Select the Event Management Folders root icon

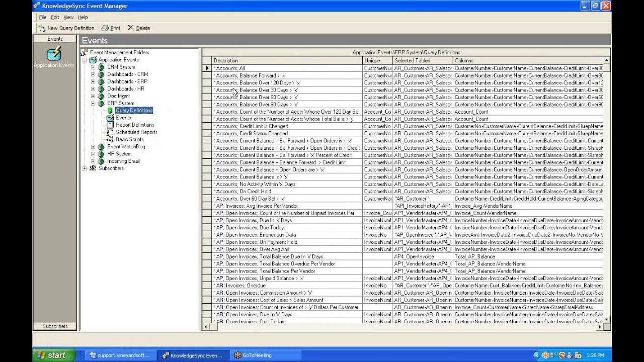(84, 52)
